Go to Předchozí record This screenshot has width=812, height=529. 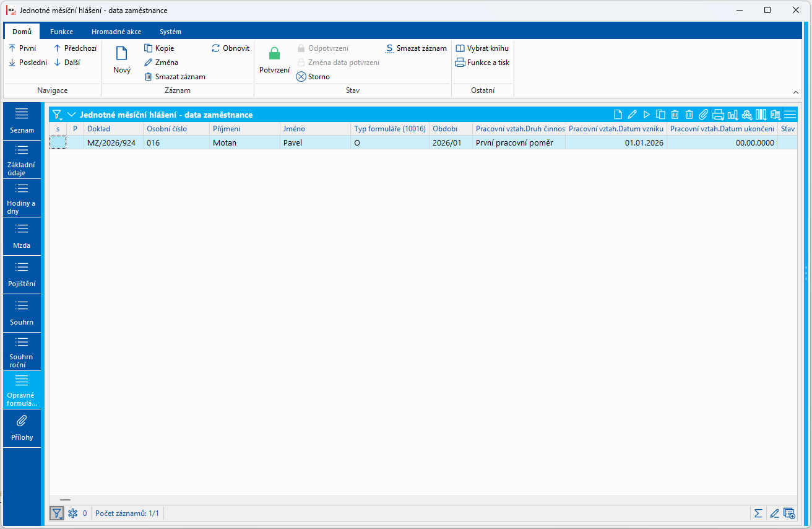(75, 48)
